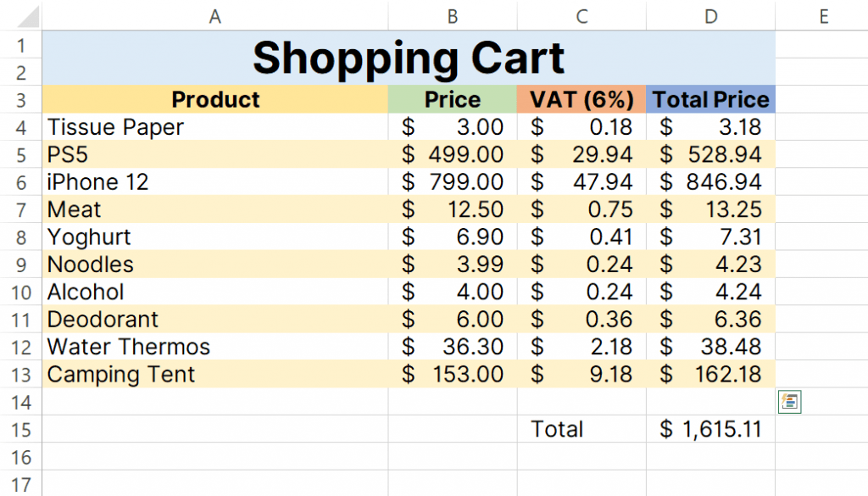Click the Shopping Cart title cell
The width and height of the screenshot is (868, 496).
(409, 58)
